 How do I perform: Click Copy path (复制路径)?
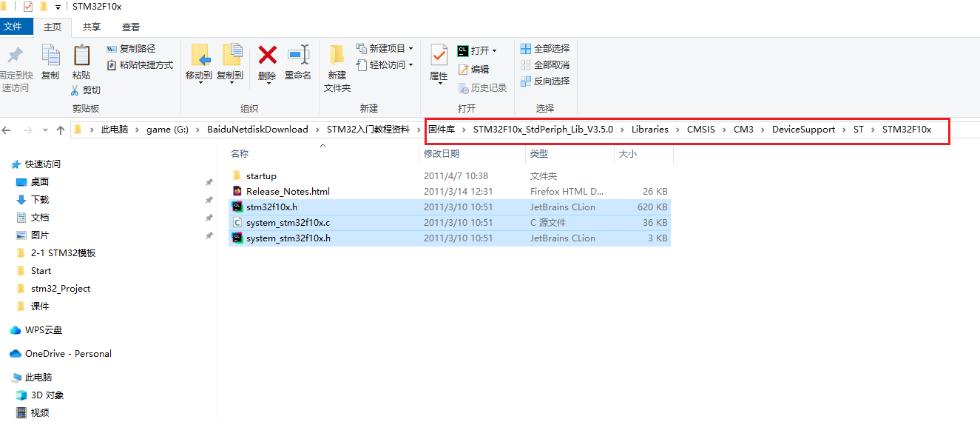point(131,49)
